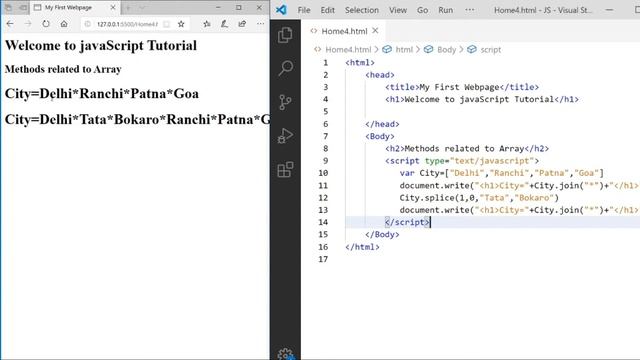
Task: Click the browser address bar URL
Action: pos(127,24)
